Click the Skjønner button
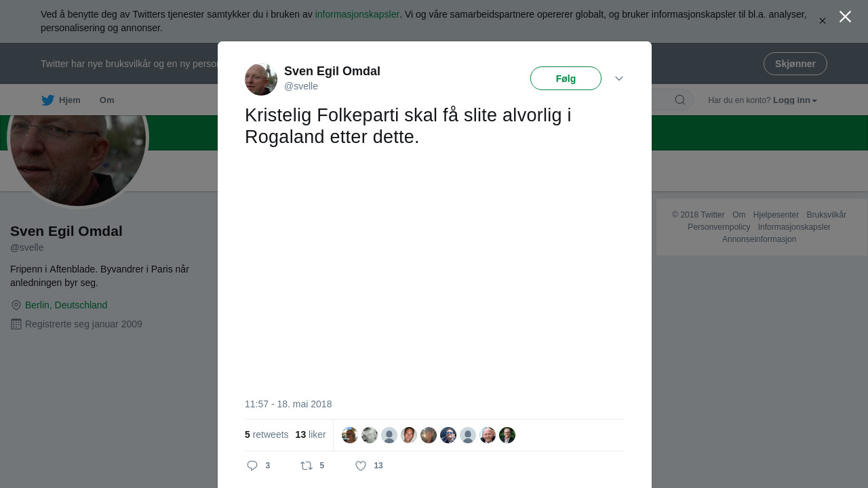Viewport: 868px width, 488px height. pyautogui.click(x=795, y=64)
